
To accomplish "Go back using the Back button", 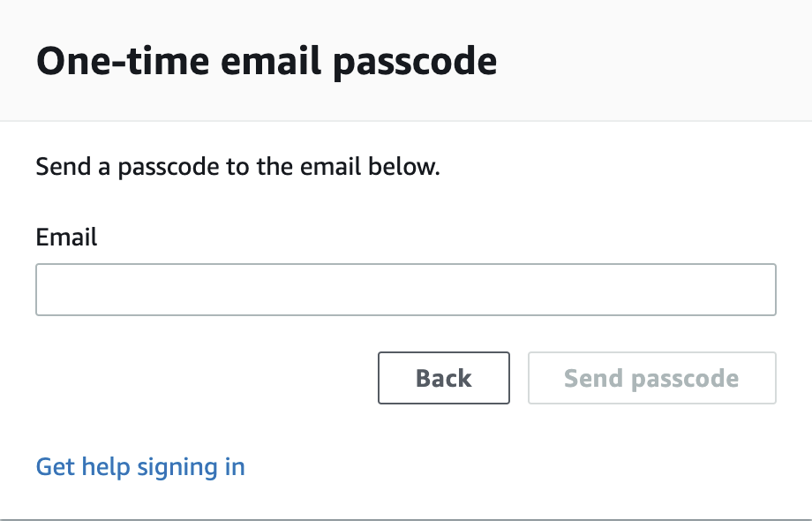I will click(x=444, y=378).
